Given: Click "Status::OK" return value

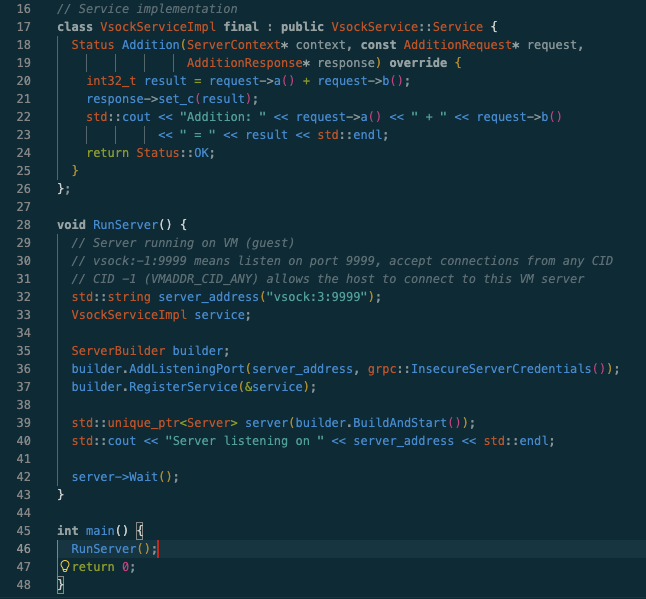Looking at the screenshot, I should pos(173,153).
